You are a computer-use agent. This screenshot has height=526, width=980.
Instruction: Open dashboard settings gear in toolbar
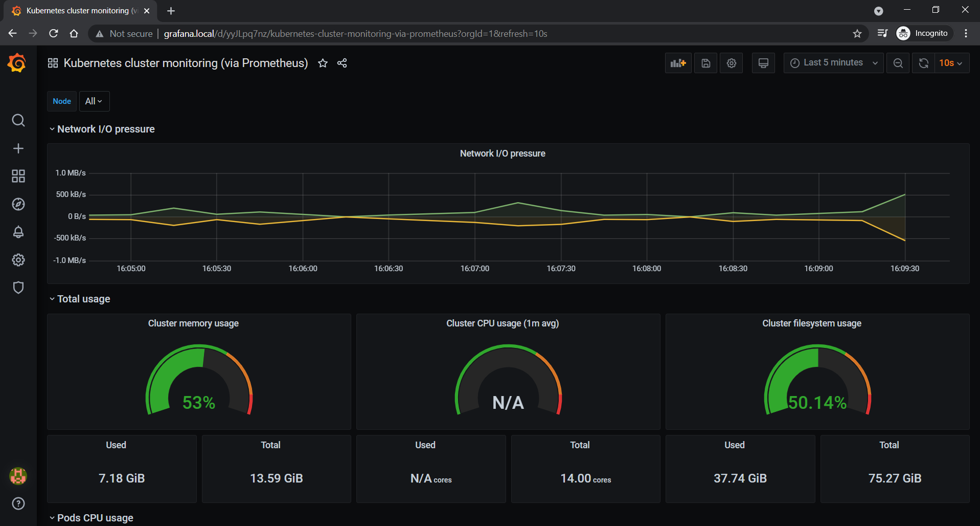732,63
